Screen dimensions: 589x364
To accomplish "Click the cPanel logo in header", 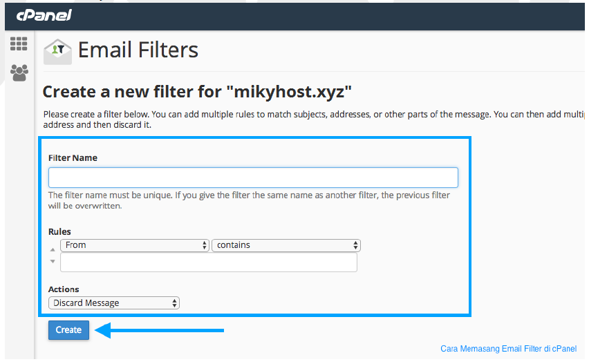I will click(x=44, y=15).
